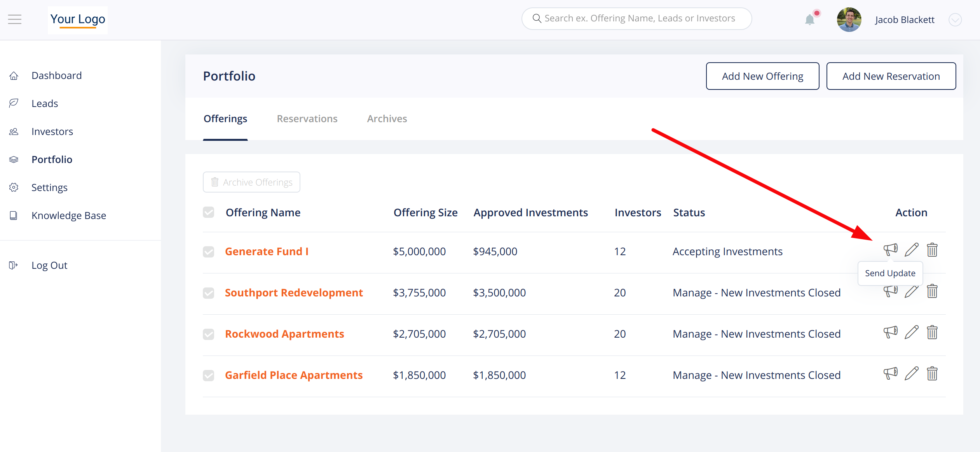
Task: Click the megaphone icon for Rockwood Apartments
Action: (x=890, y=333)
